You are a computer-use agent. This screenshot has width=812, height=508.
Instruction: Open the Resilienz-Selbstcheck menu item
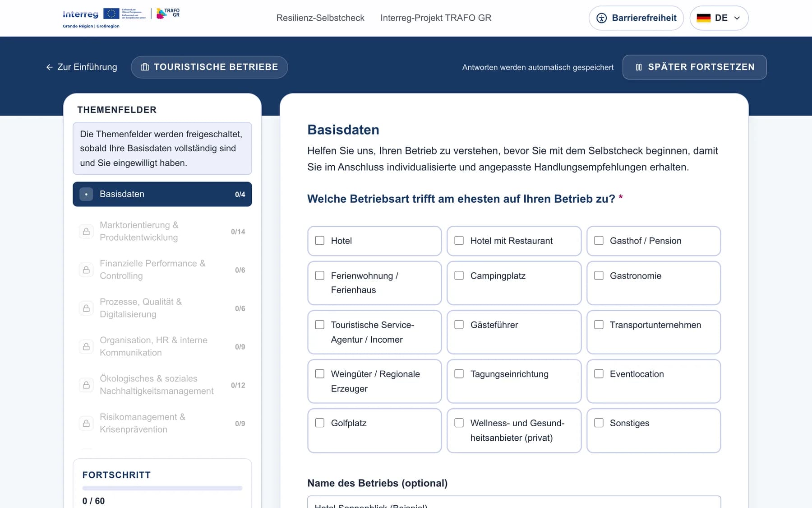coord(320,18)
